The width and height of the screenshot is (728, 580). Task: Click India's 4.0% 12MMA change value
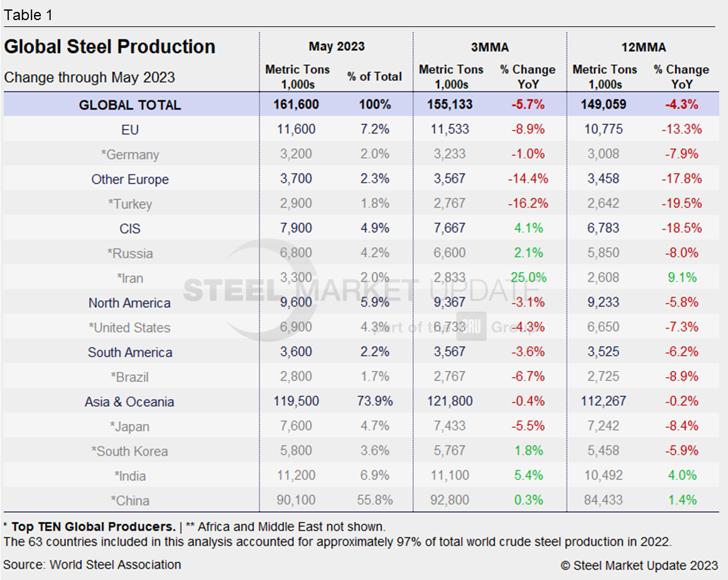[x=681, y=476]
